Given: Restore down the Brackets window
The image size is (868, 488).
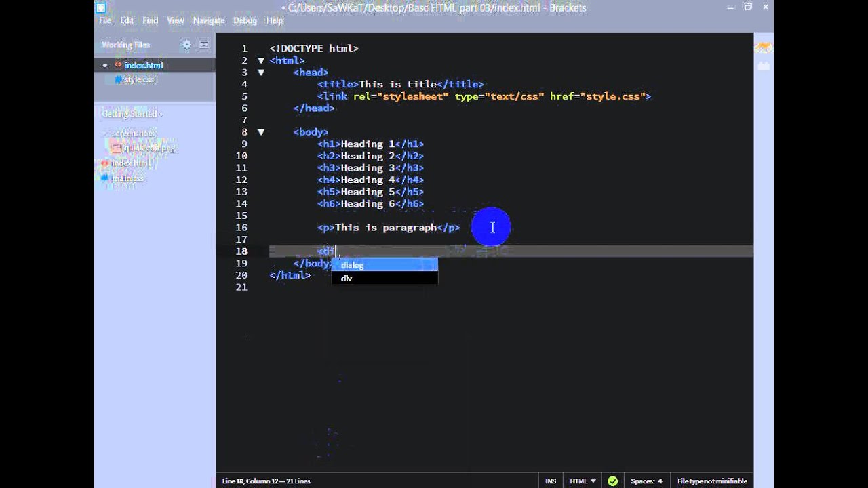Looking at the screenshot, I should 748,7.
